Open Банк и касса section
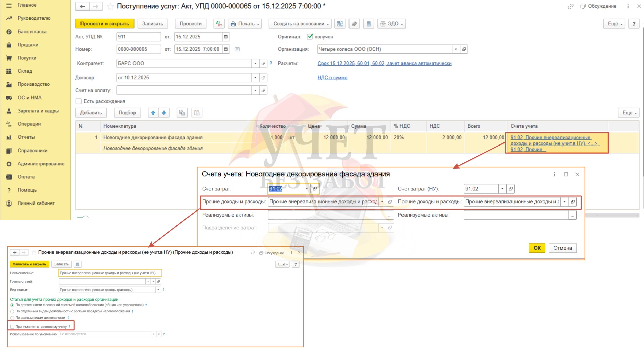The width and height of the screenshot is (644, 349). 32,32
